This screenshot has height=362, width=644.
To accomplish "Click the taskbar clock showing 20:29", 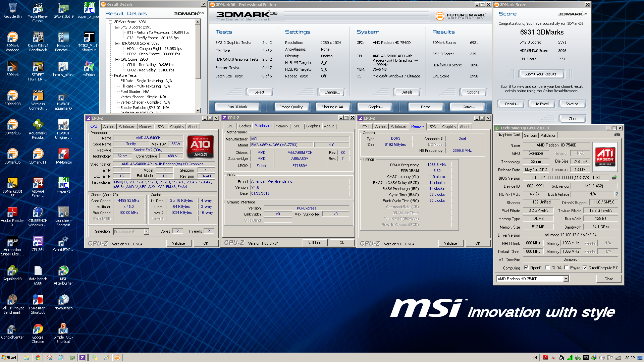I will click(x=630, y=358).
